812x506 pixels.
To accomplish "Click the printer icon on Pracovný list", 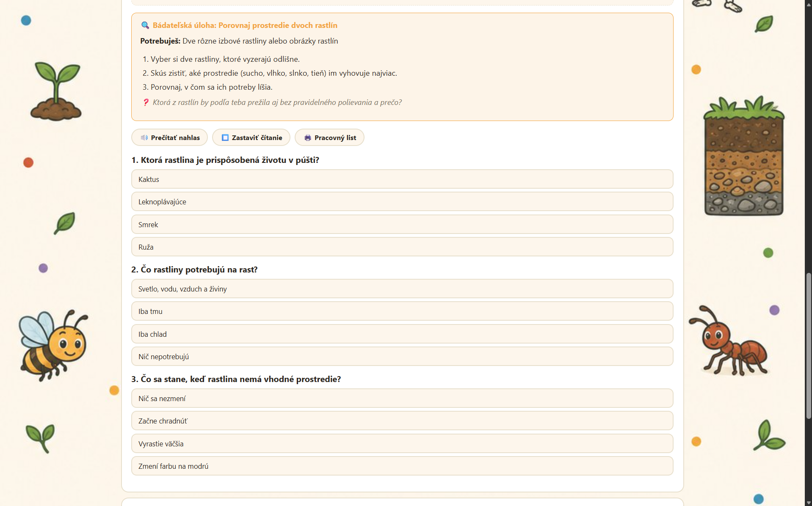I will (308, 137).
